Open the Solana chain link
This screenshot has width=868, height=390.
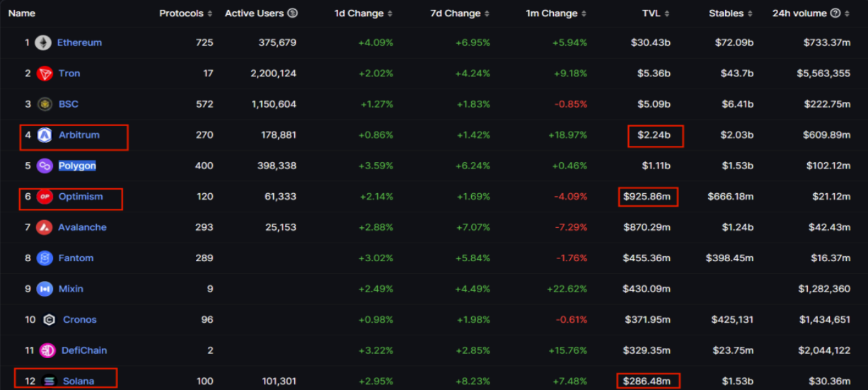tap(79, 382)
